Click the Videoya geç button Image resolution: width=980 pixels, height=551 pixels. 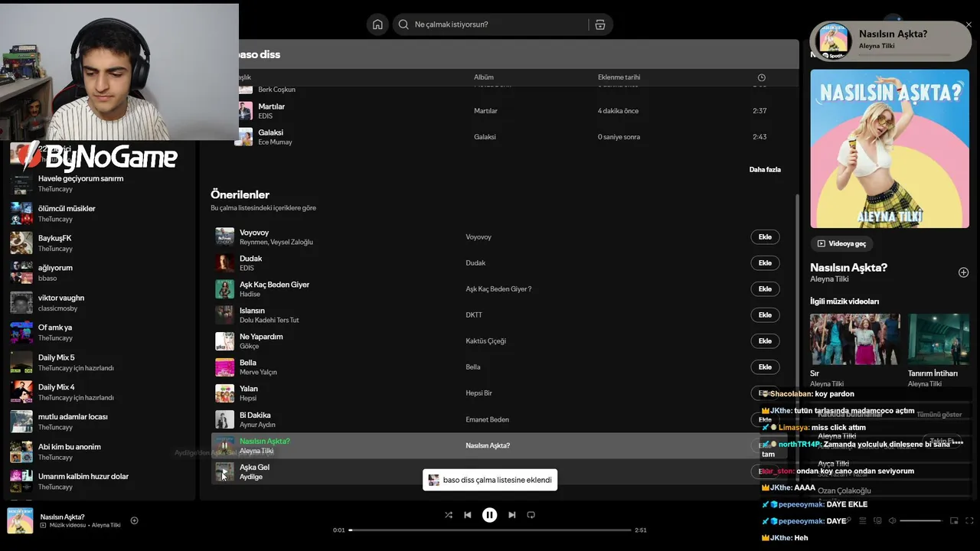coord(841,243)
